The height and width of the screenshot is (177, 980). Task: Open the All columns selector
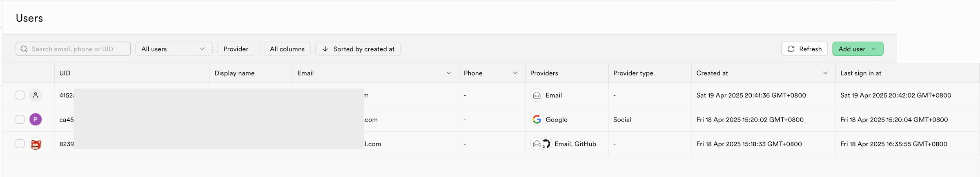287,49
